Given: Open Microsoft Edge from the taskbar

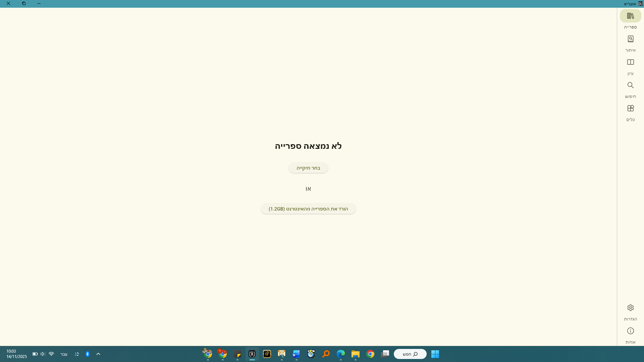Looking at the screenshot, I should (340, 354).
